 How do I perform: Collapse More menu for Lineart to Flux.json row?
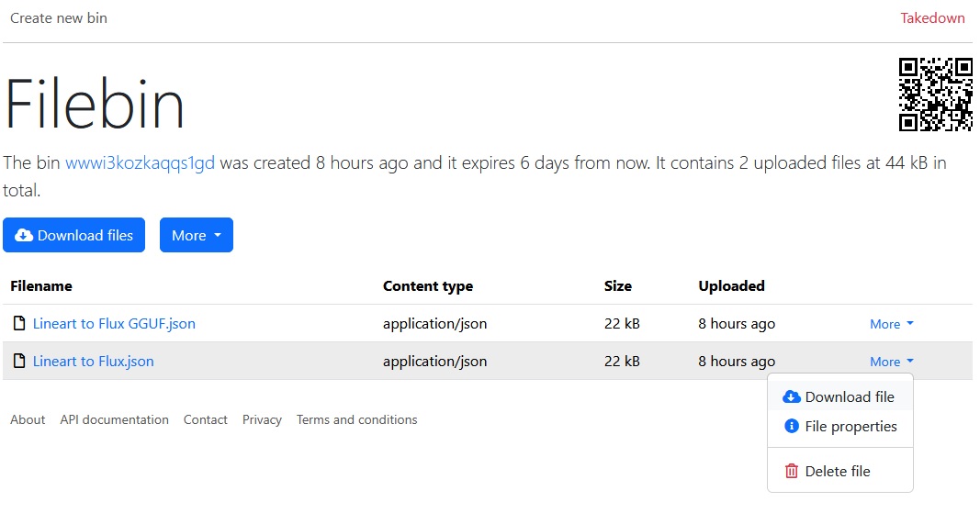(x=891, y=362)
